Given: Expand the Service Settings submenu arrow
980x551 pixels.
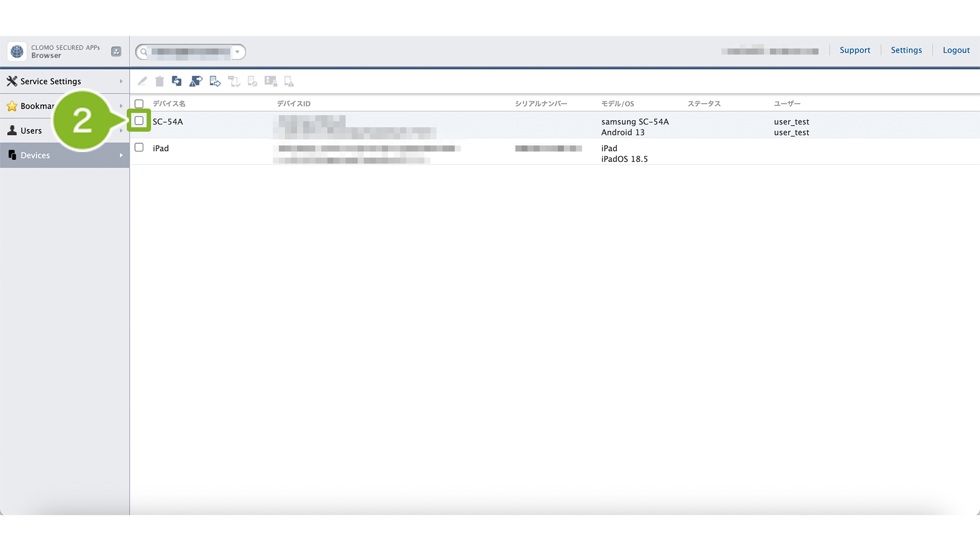Looking at the screenshot, I should (121, 82).
